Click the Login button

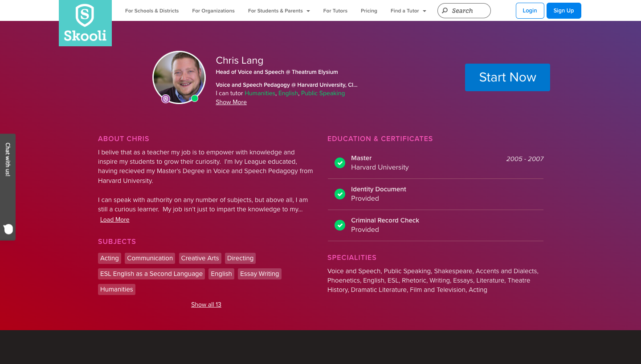[530, 11]
